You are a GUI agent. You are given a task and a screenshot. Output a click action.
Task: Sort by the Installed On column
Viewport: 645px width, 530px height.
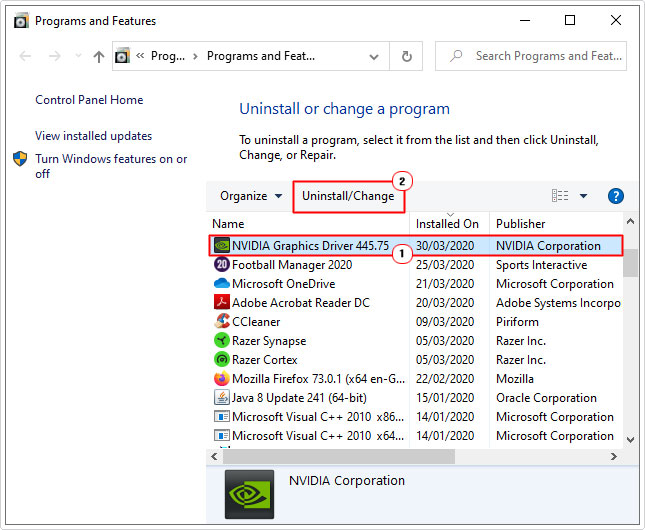click(x=449, y=224)
